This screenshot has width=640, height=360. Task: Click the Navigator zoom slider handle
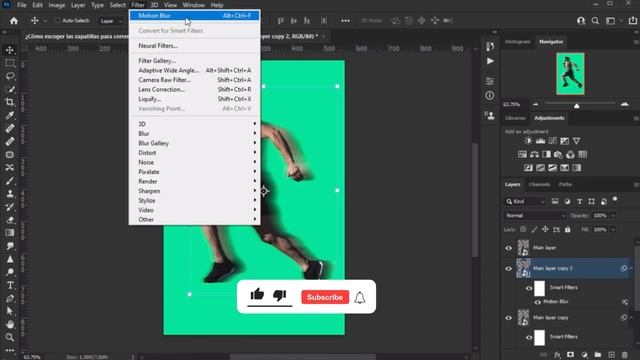(x=577, y=106)
